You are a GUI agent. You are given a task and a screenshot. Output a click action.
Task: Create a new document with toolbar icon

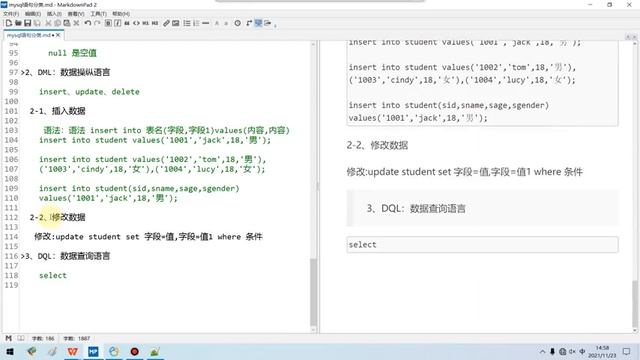(9, 23)
